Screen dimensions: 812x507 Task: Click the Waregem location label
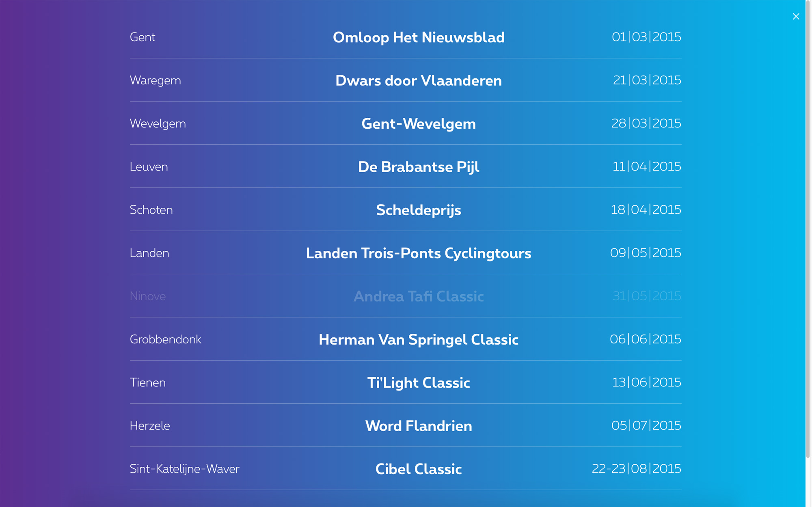(x=155, y=80)
